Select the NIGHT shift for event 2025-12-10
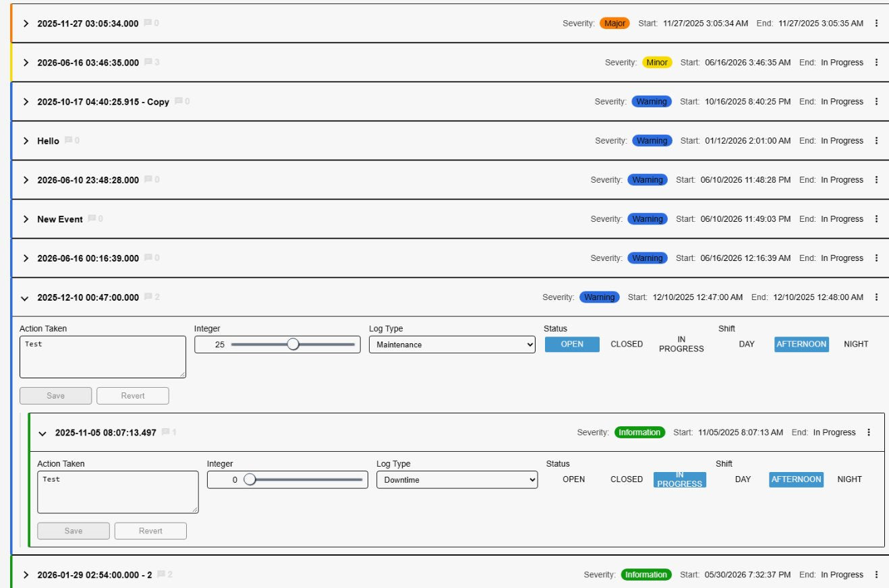Screen dimensions: 889x588 pos(856,345)
